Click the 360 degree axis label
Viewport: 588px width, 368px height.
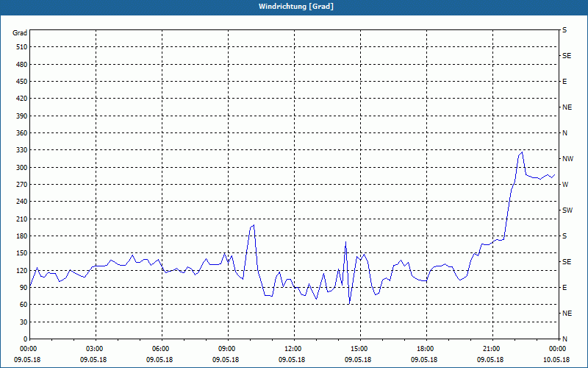tap(22, 133)
